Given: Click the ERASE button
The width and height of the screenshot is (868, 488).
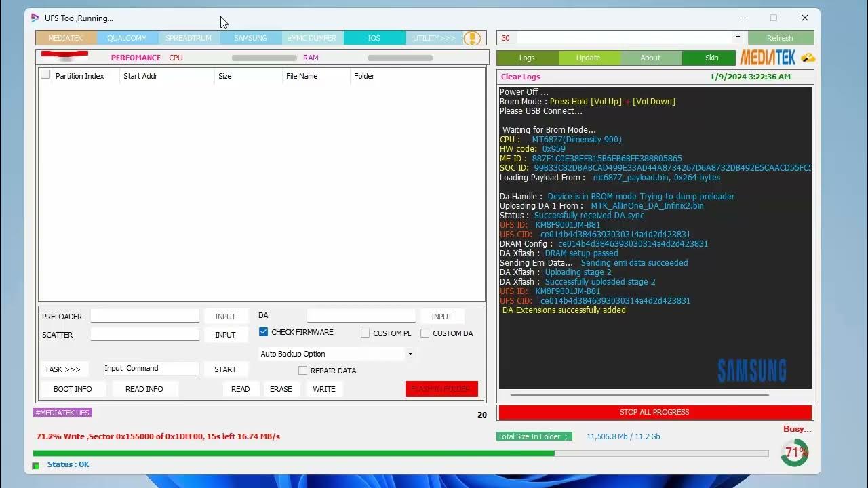Looking at the screenshot, I should (x=281, y=389).
